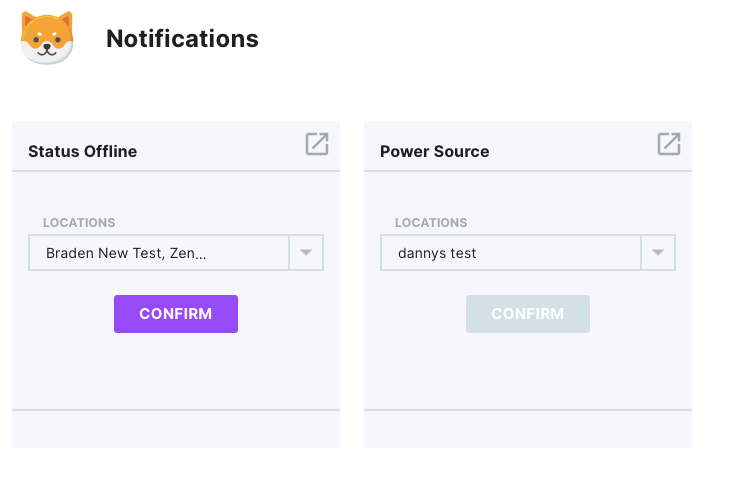Click the Power Source card footer strip

528,429
